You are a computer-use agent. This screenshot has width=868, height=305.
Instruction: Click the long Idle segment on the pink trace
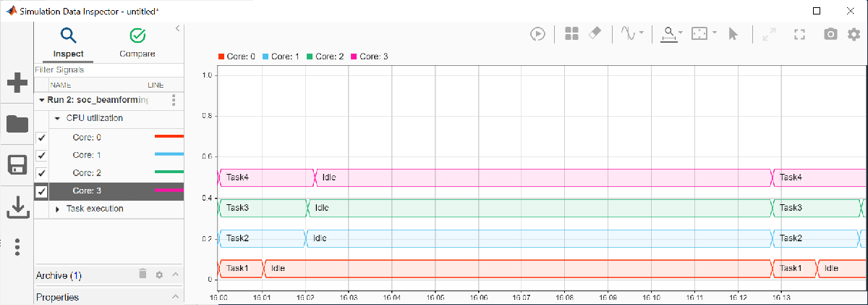[x=544, y=177]
